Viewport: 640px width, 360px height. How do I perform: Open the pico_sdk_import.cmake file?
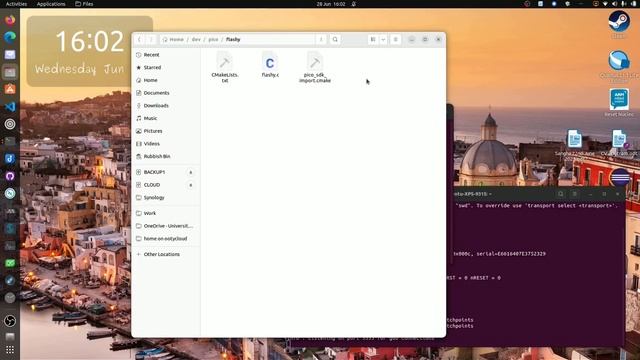[x=315, y=67]
